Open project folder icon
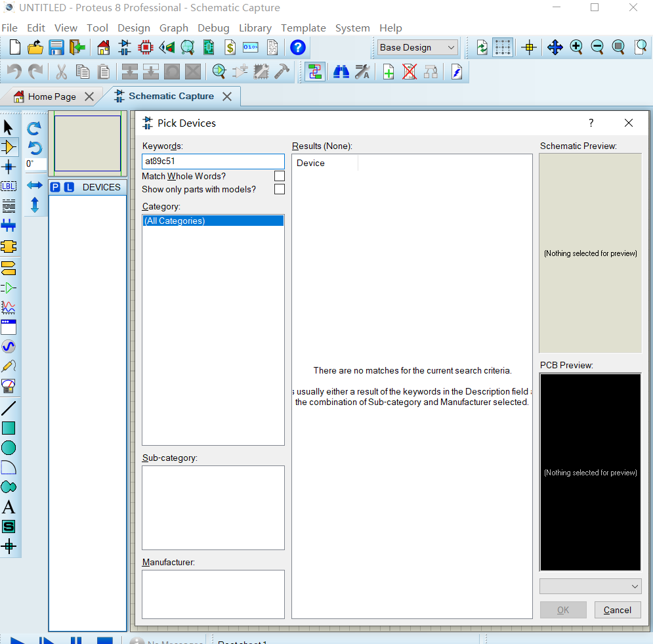Viewport: 653px width, 644px height. pos(35,47)
